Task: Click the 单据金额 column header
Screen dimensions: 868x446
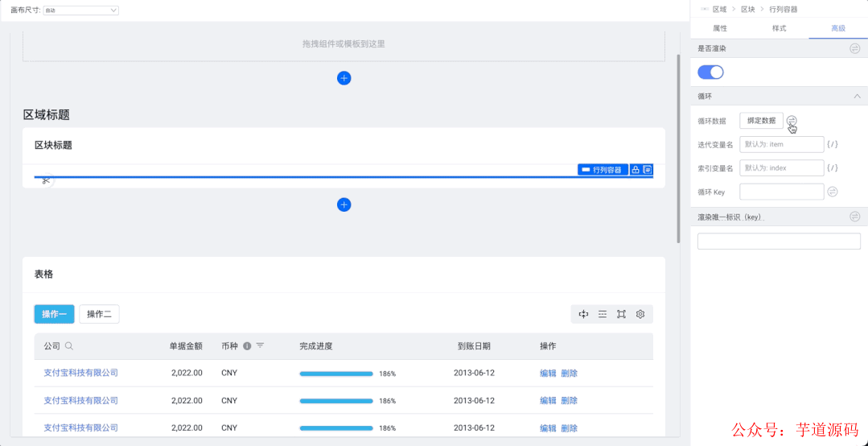Action: click(186, 345)
